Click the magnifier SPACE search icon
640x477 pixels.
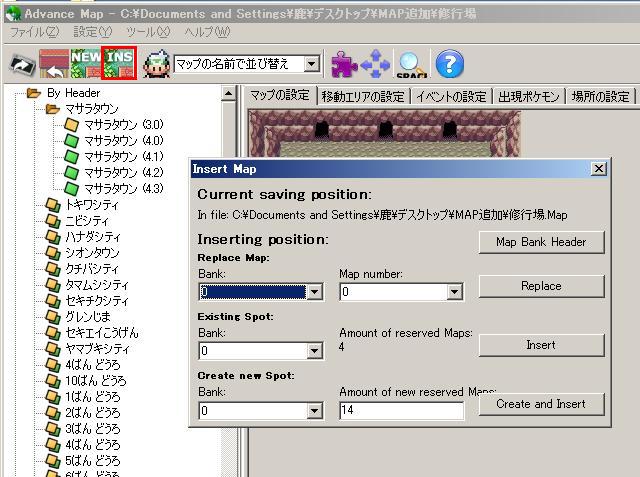410,64
